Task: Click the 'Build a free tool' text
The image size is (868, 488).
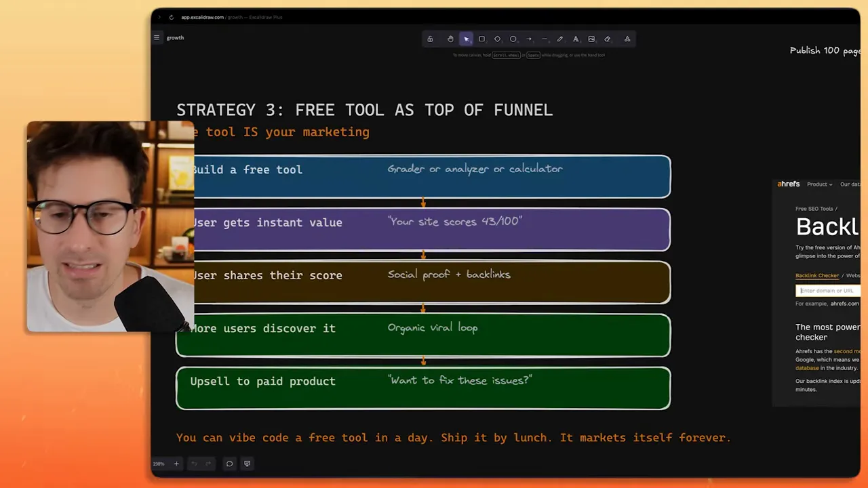Action: coord(248,169)
